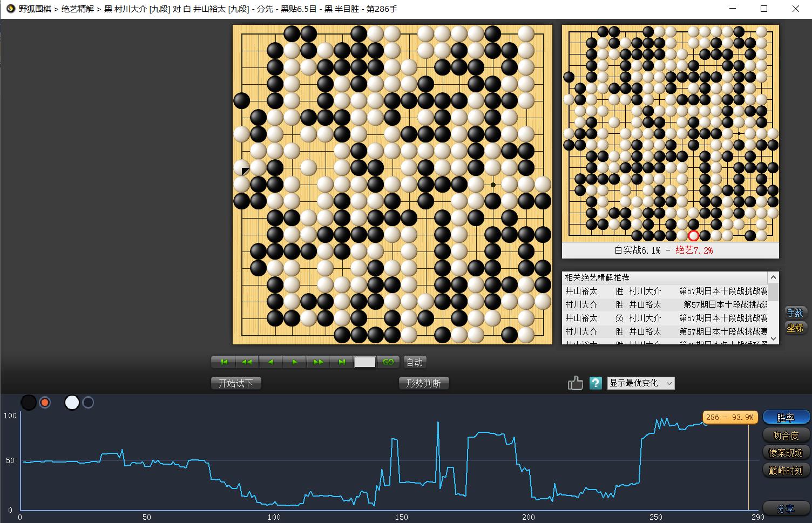Open the 显示最优变化 dropdown
Screen dimensions: 812x523
click(x=641, y=383)
